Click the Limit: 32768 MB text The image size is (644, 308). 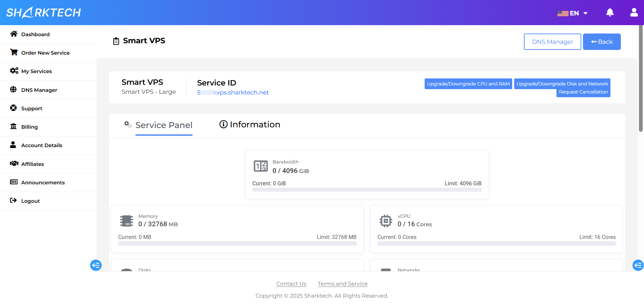pyautogui.click(x=337, y=237)
